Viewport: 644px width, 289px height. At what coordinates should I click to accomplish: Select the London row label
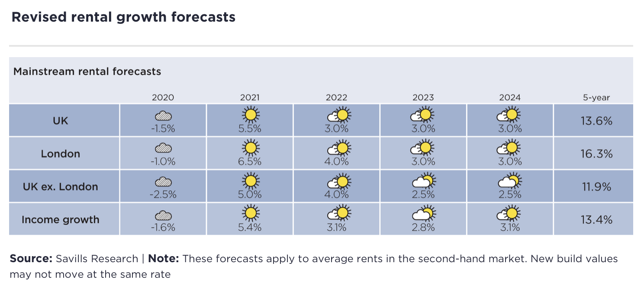tap(61, 154)
